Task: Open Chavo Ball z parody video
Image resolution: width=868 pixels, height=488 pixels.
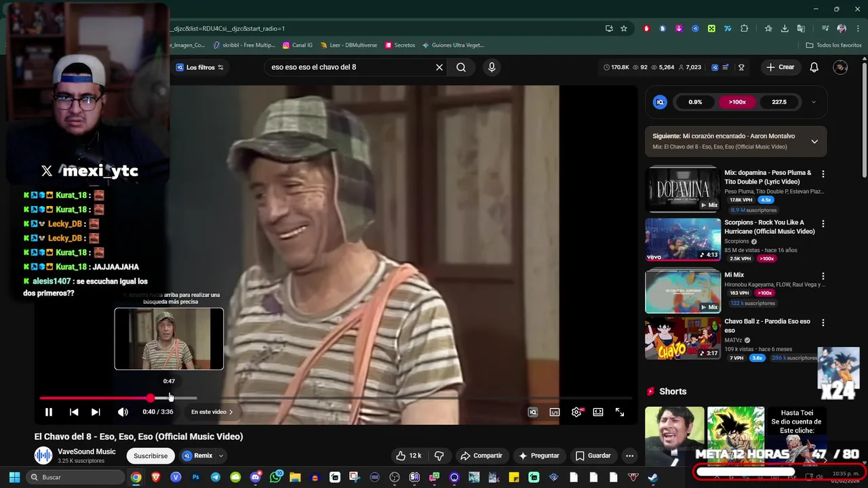Action: (x=682, y=338)
